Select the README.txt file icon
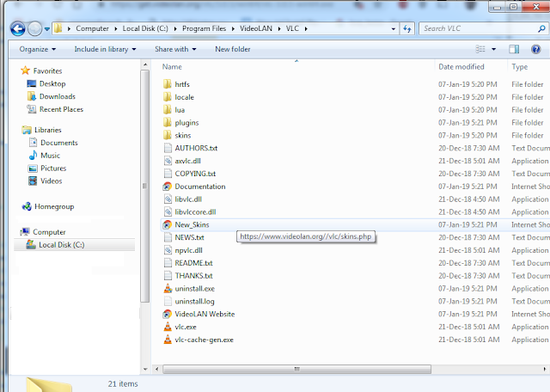 pos(168,263)
